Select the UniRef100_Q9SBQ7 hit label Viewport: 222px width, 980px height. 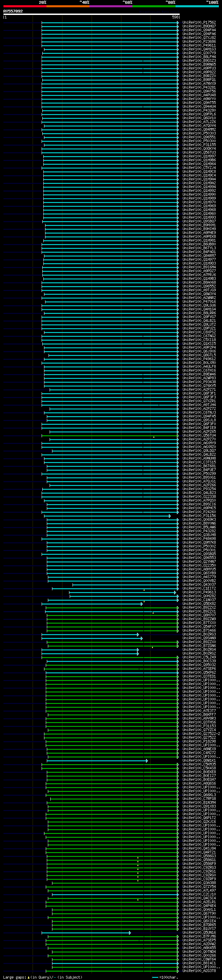click(x=199, y=221)
